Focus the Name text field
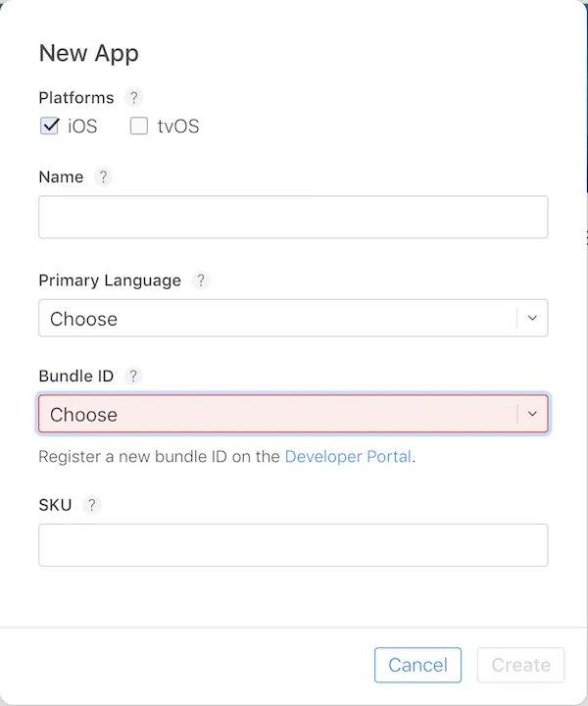This screenshot has width=588, height=706. pos(293,217)
